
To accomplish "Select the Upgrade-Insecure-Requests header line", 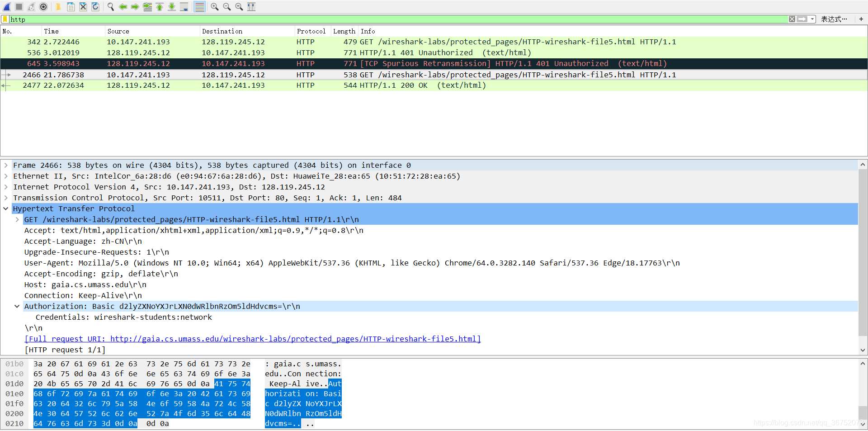I will (x=97, y=252).
